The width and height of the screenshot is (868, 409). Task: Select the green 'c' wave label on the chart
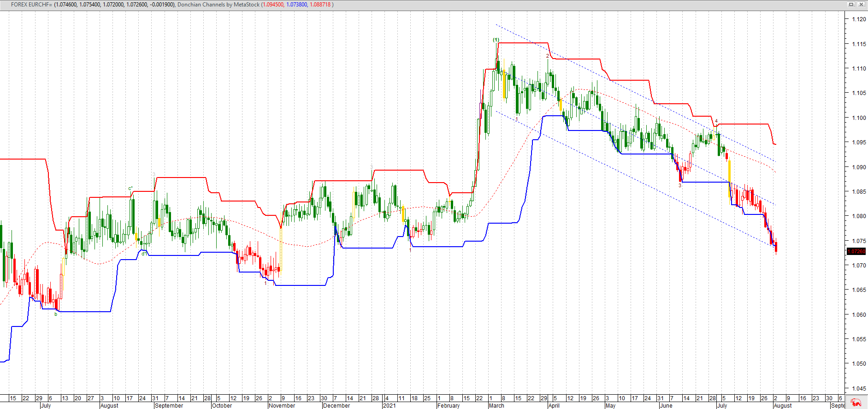pyautogui.click(x=130, y=189)
